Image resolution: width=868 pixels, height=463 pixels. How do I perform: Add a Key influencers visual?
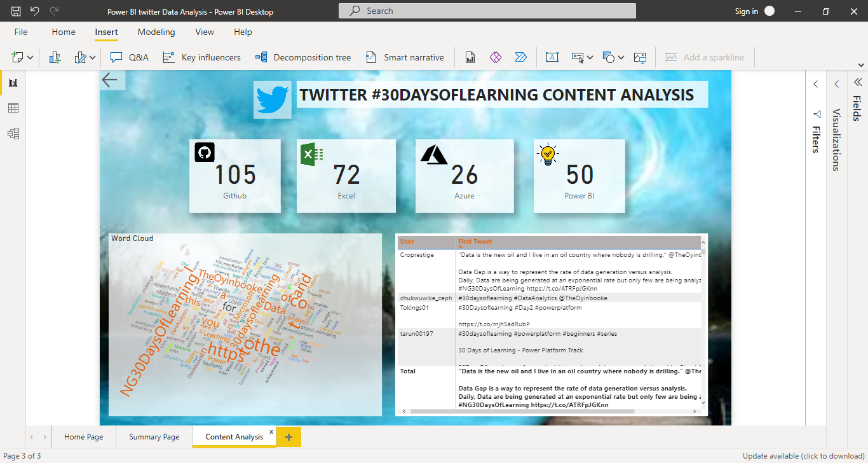click(202, 57)
